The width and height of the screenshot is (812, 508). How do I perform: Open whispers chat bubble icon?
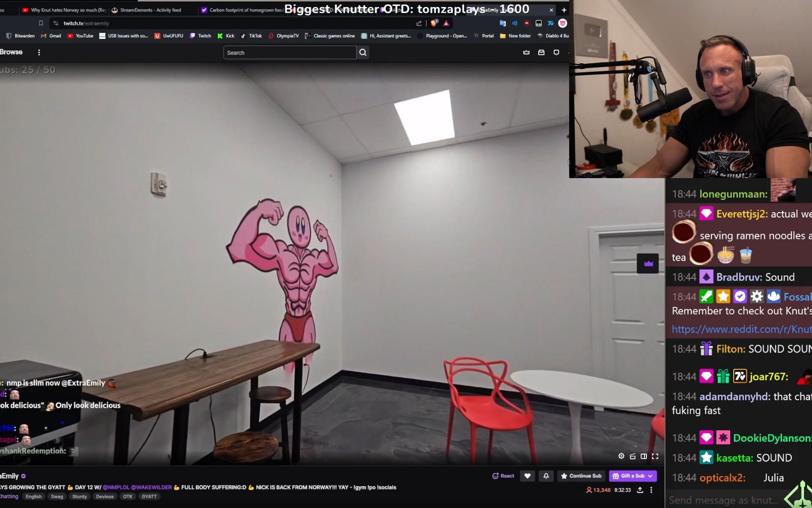point(556,52)
